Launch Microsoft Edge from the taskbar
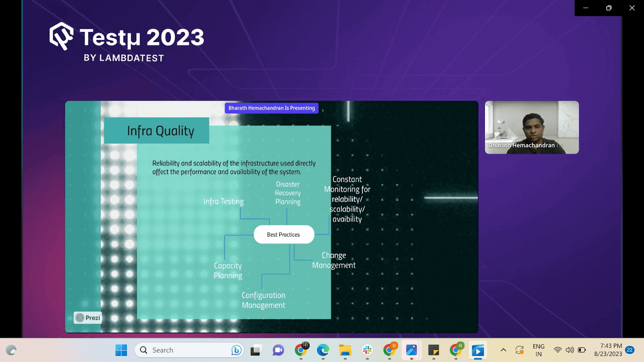 click(322, 350)
